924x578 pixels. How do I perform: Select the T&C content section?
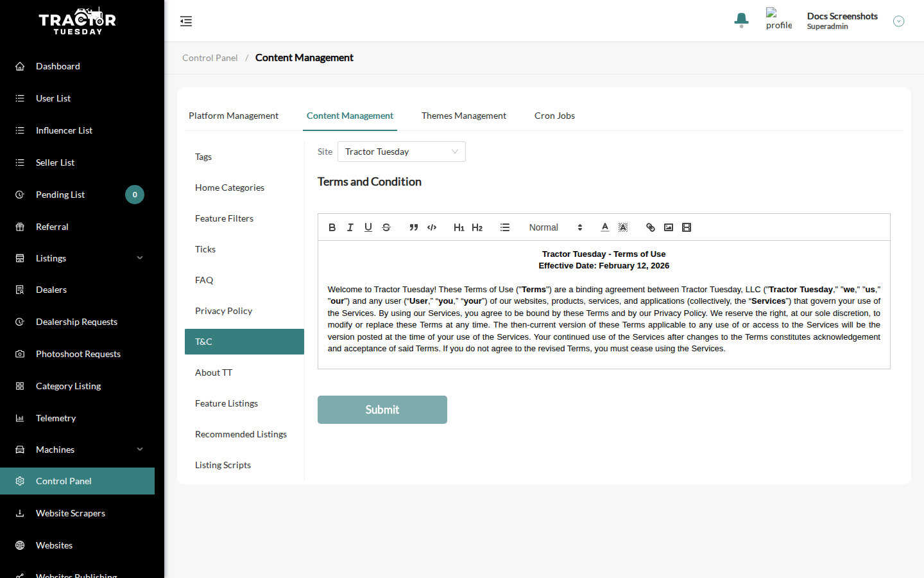pos(244,342)
